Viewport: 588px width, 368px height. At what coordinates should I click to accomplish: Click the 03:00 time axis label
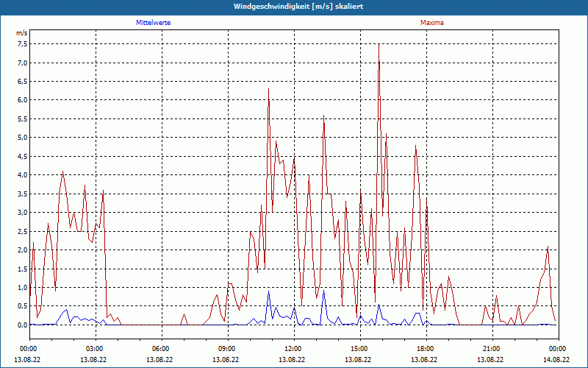pyautogui.click(x=96, y=349)
